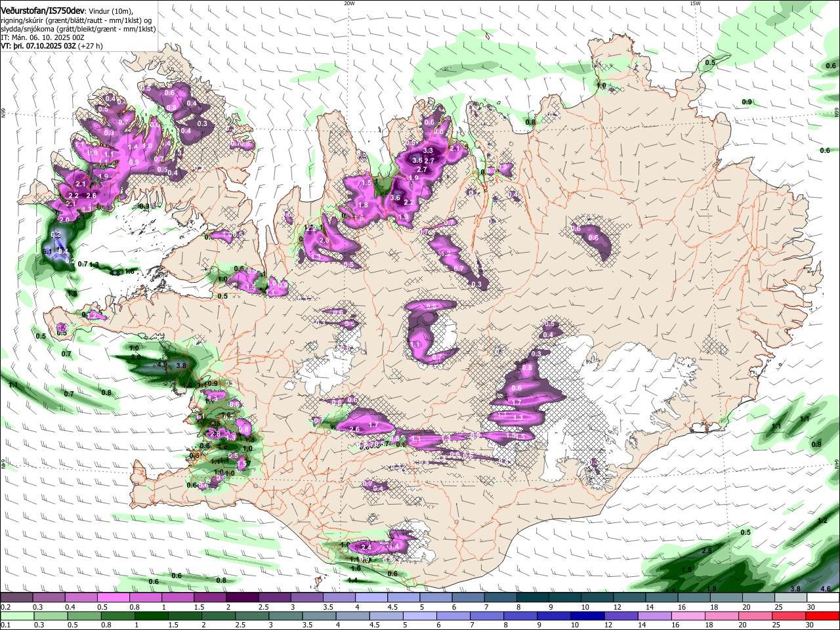Click the palest green swatch labeled 0.1

tap(16, 616)
